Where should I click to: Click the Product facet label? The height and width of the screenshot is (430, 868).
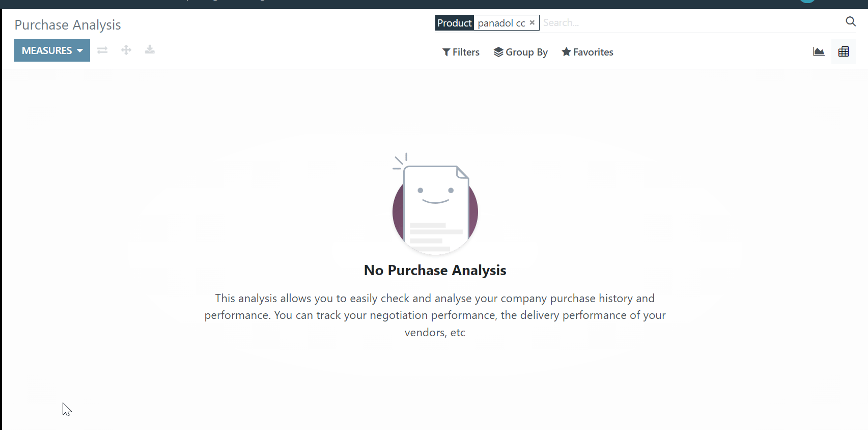coord(455,23)
